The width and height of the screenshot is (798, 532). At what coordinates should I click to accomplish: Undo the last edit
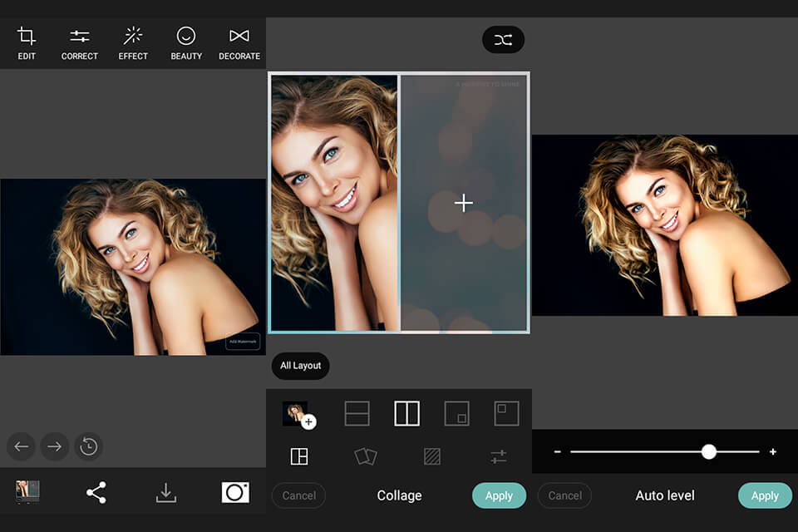21,446
